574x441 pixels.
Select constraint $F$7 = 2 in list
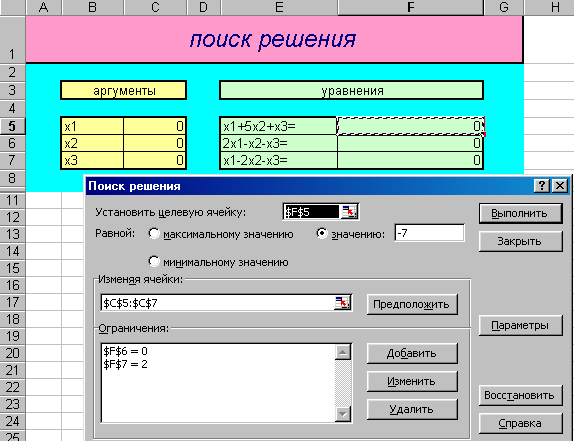[126, 365]
